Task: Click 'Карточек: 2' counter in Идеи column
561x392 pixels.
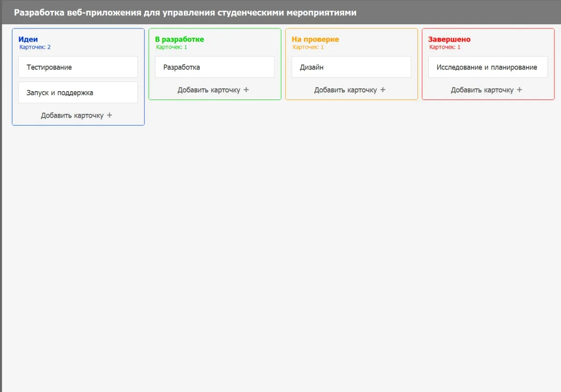Action: (35, 47)
